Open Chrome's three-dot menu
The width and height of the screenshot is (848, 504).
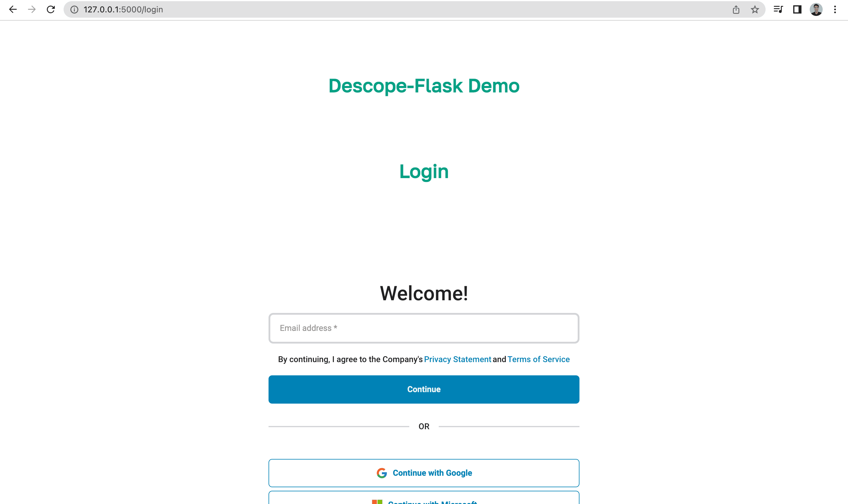click(835, 9)
